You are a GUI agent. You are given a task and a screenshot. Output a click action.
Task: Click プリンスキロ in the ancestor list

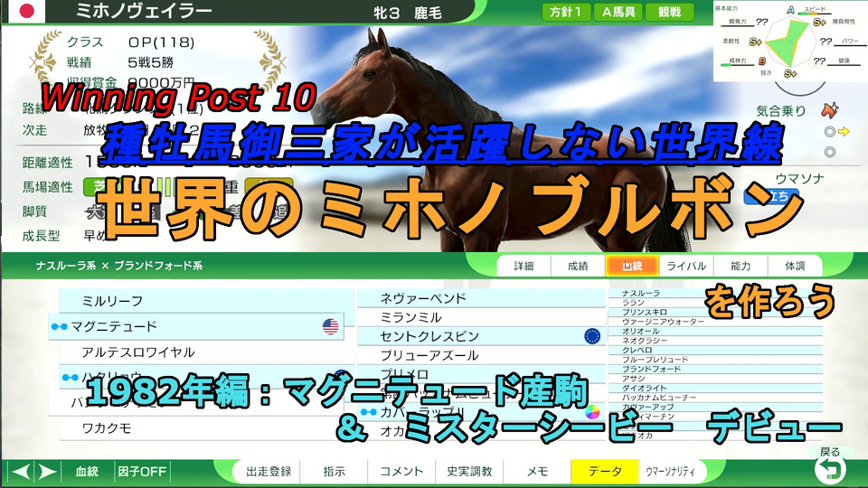point(645,312)
